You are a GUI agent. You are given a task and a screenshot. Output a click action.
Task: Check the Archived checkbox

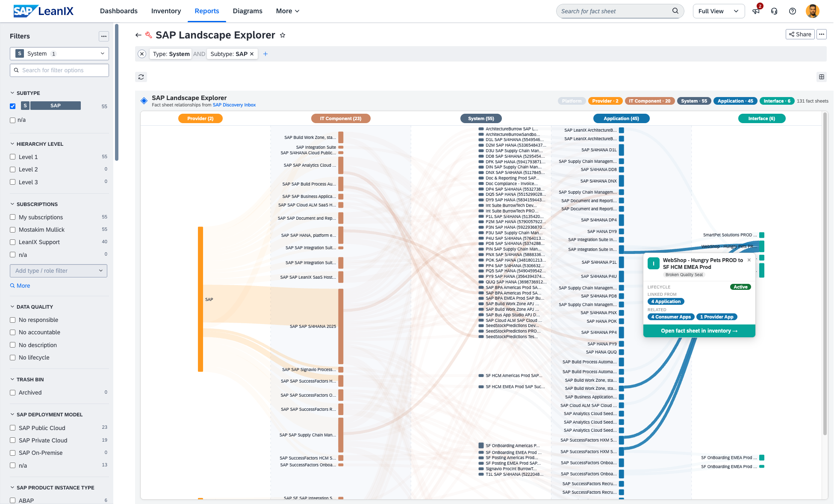coord(13,392)
